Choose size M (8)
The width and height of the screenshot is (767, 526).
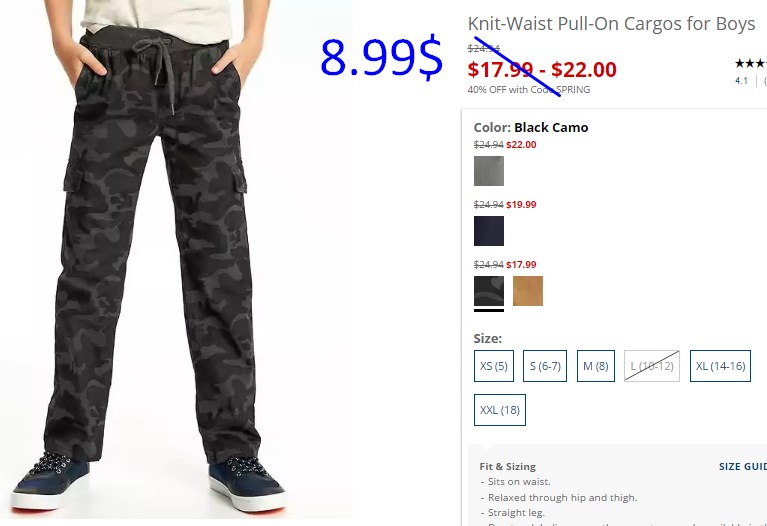pyautogui.click(x=596, y=366)
